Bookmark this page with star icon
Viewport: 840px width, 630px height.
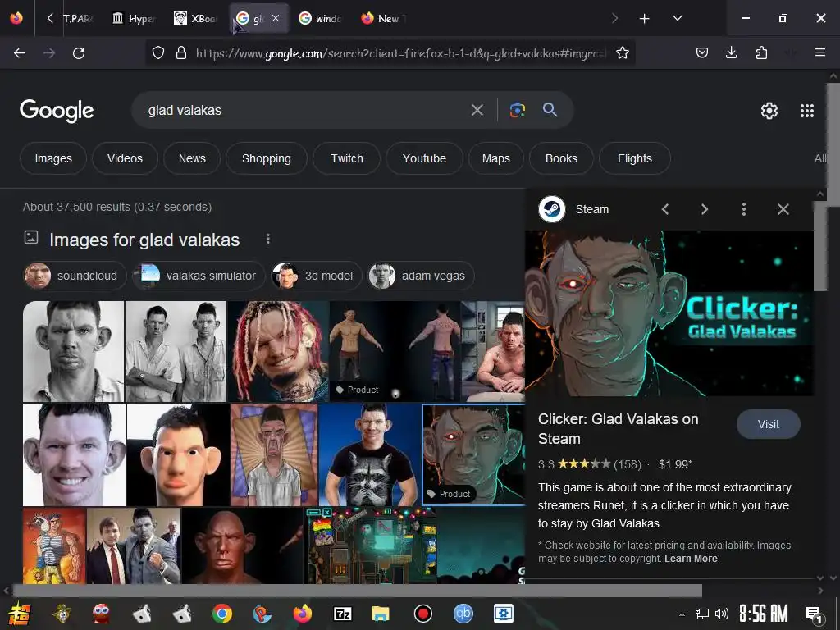pyautogui.click(x=622, y=53)
